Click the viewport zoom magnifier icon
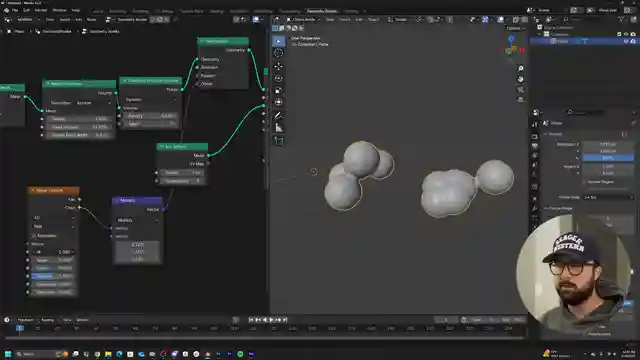The height and width of the screenshot is (360, 640). tap(520, 69)
